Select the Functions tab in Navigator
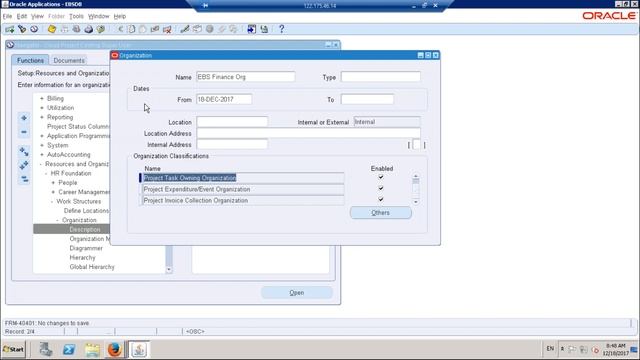The width and height of the screenshot is (640, 360). coord(30,60)
